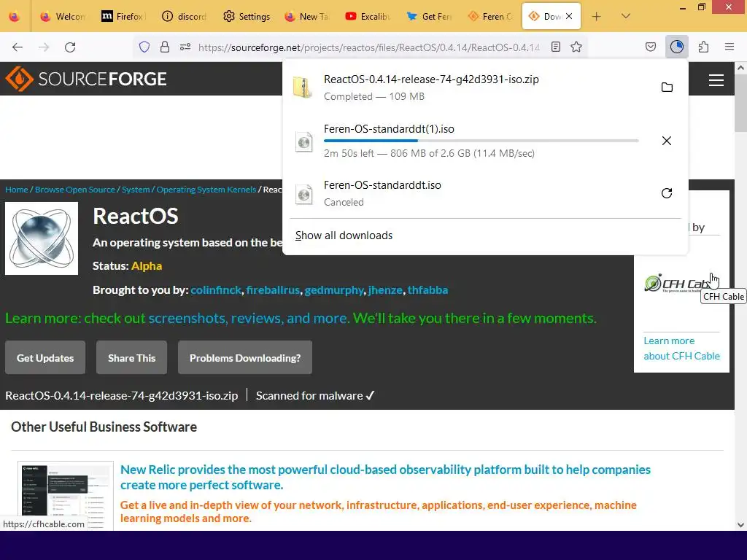Expand the list all tabs chevron
This screenshot has width=747, height=560.
pos(626,16)
